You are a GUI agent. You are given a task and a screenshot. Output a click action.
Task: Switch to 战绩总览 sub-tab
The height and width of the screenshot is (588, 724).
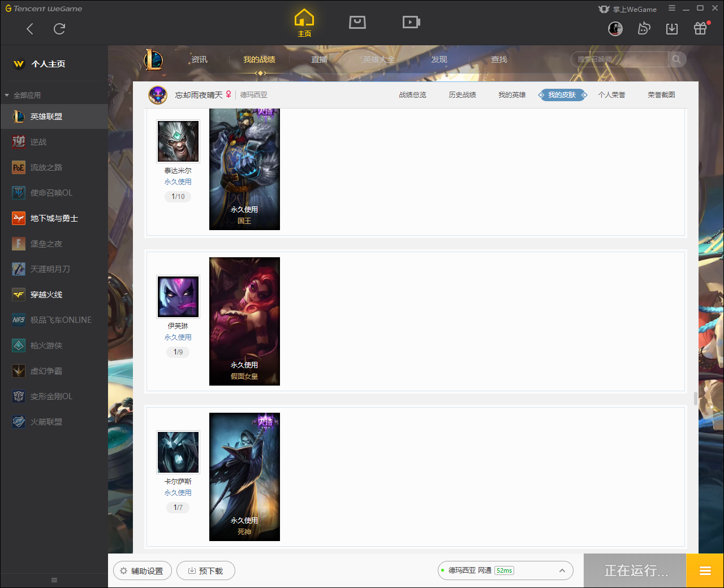coord(412,95)
